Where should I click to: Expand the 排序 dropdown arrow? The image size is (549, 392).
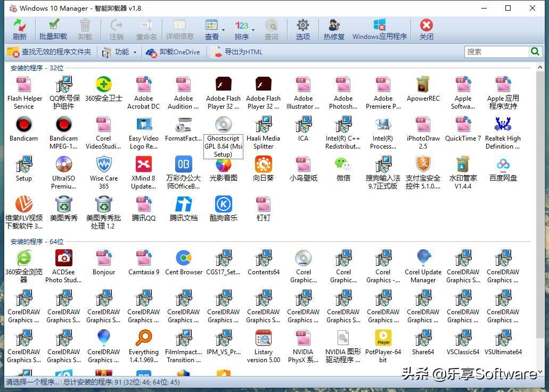[x=253, y=30]
